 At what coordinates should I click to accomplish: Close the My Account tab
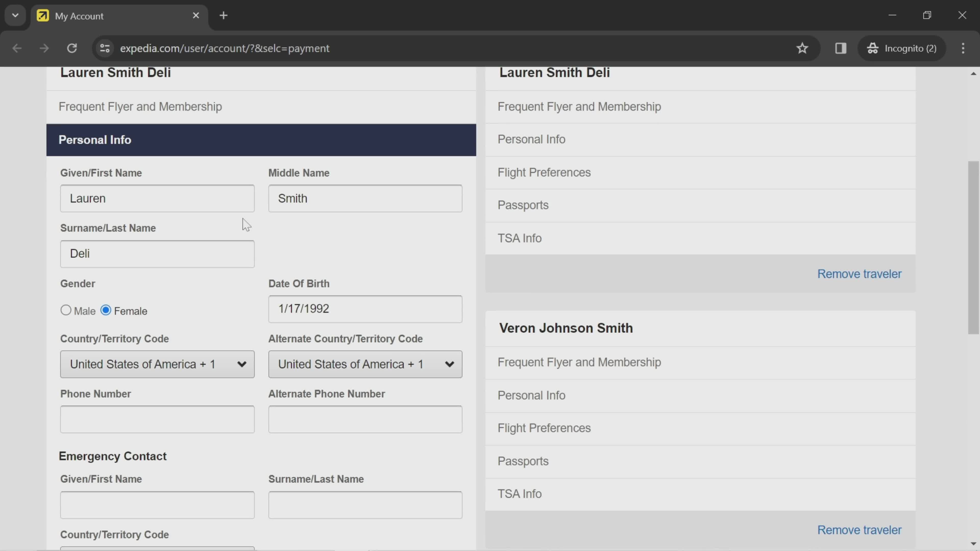pos(196,16)
